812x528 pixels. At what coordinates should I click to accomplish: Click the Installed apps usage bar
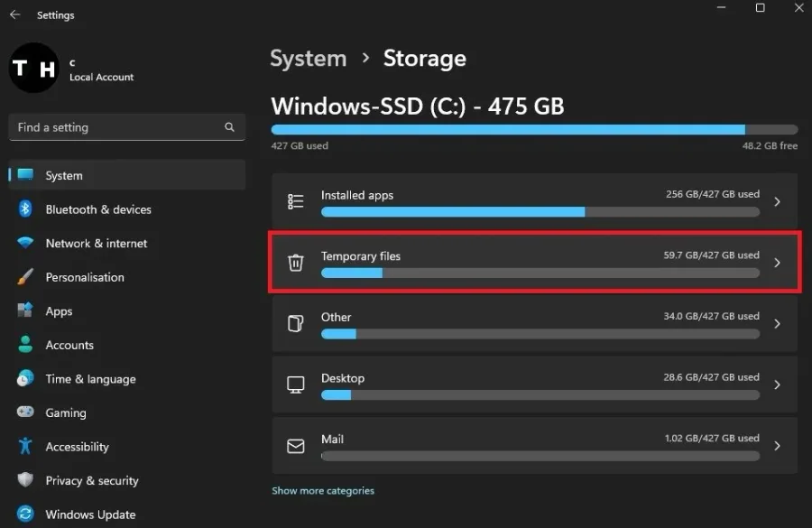click(540, 211)
